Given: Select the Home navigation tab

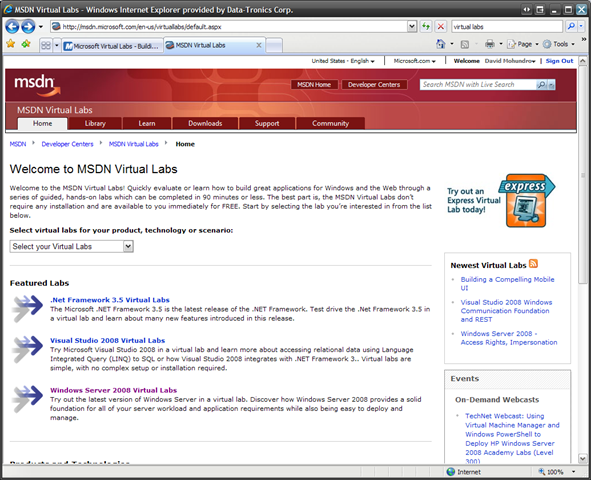Looking at the screenshot, I should 43,123.
